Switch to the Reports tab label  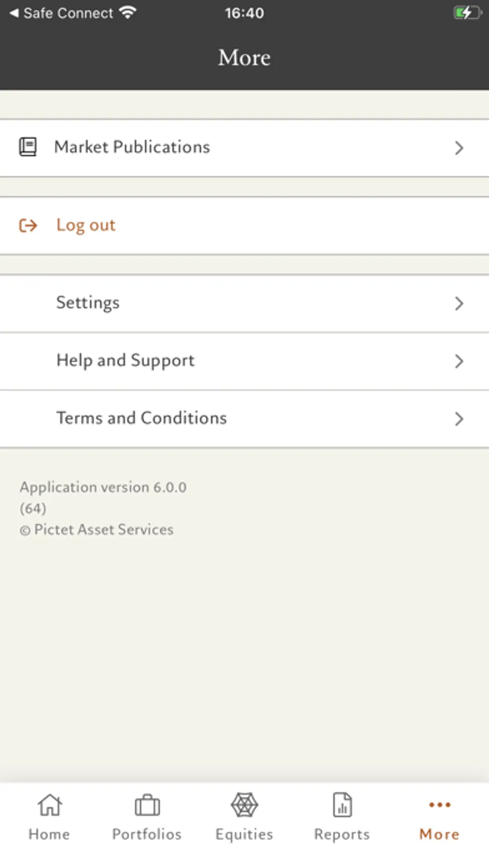342,834
